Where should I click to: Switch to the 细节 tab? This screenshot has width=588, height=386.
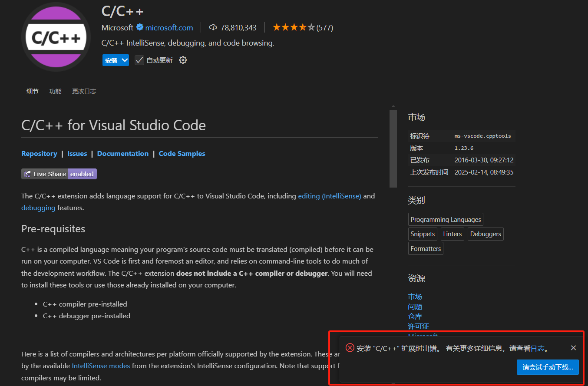pos(33,91)
